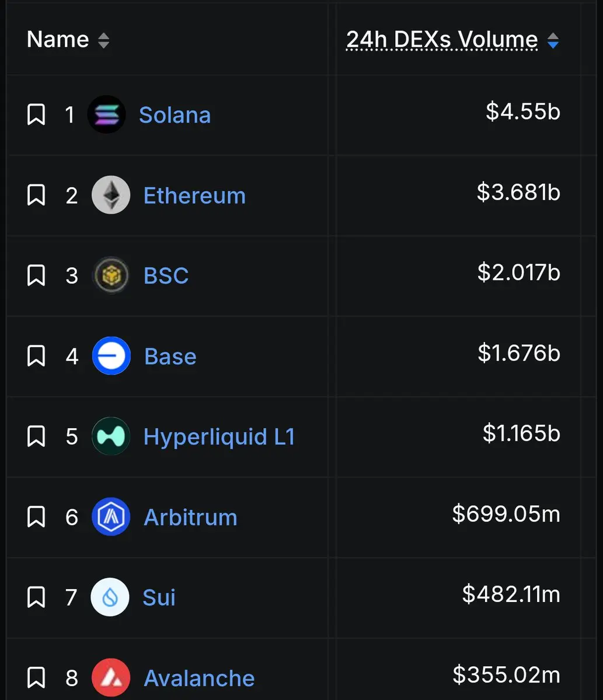
Task: Click the BSC chain logo icon
Action: [111, 275]
